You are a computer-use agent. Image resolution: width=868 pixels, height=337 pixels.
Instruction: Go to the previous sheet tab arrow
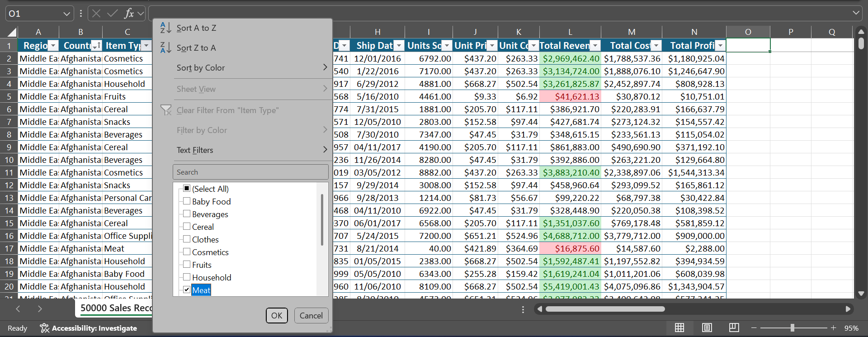tap(18, 309)
